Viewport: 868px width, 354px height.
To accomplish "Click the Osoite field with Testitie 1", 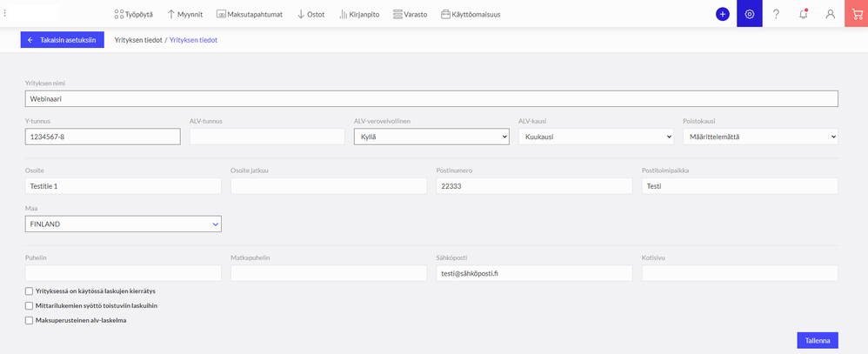I will [x=123, y=186].
